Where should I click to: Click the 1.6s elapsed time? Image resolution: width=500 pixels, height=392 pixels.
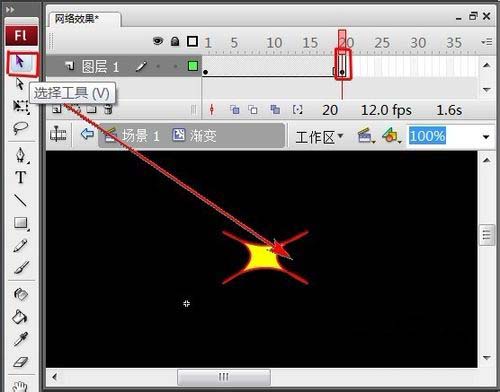[x=449, y=110]
